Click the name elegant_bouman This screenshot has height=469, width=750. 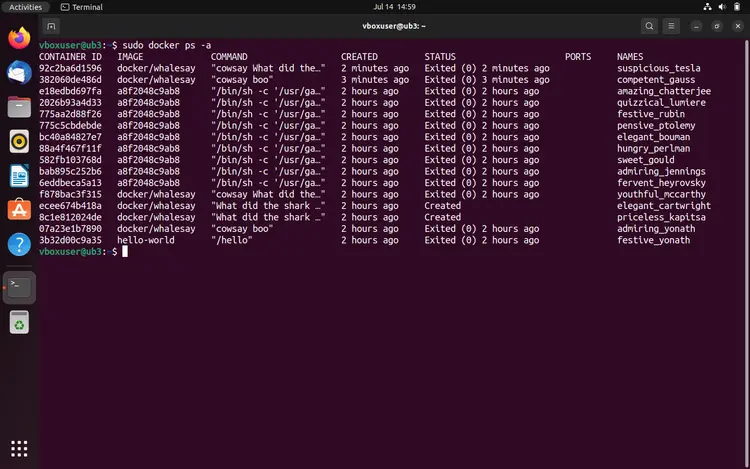[x=653, y=137]
